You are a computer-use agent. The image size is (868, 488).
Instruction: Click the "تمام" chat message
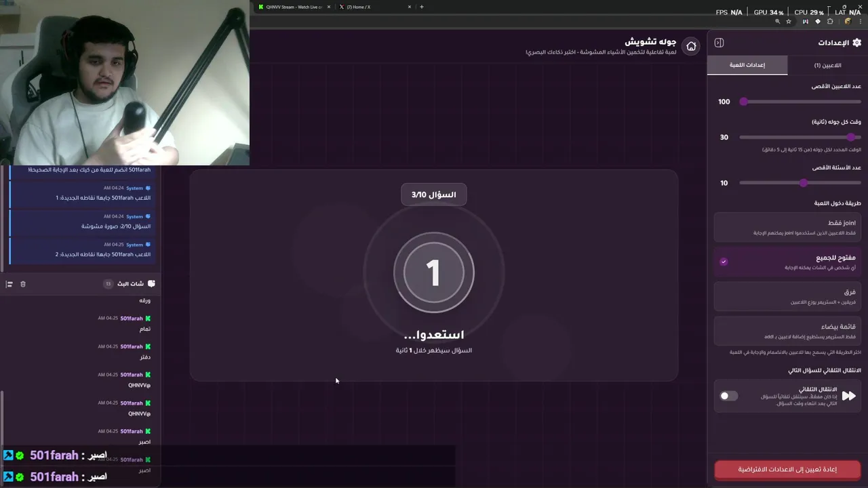pyautogui.click(x=144, y=329)
